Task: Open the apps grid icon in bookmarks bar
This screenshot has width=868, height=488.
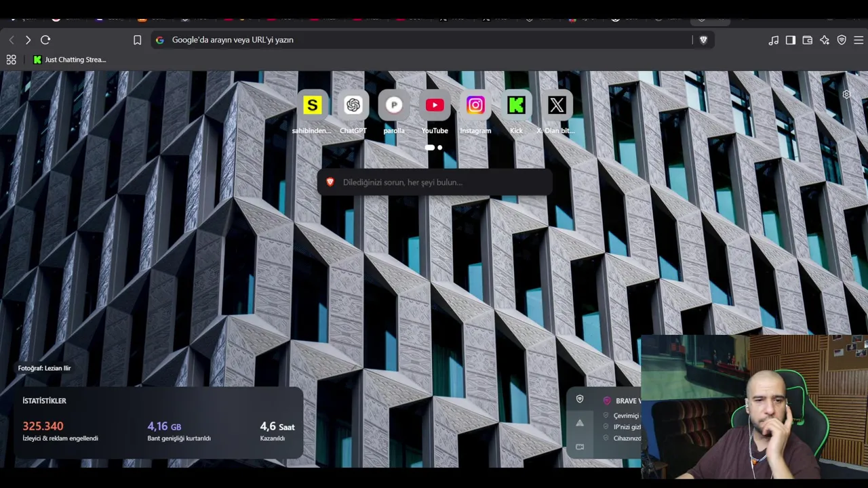Action: 12,60
